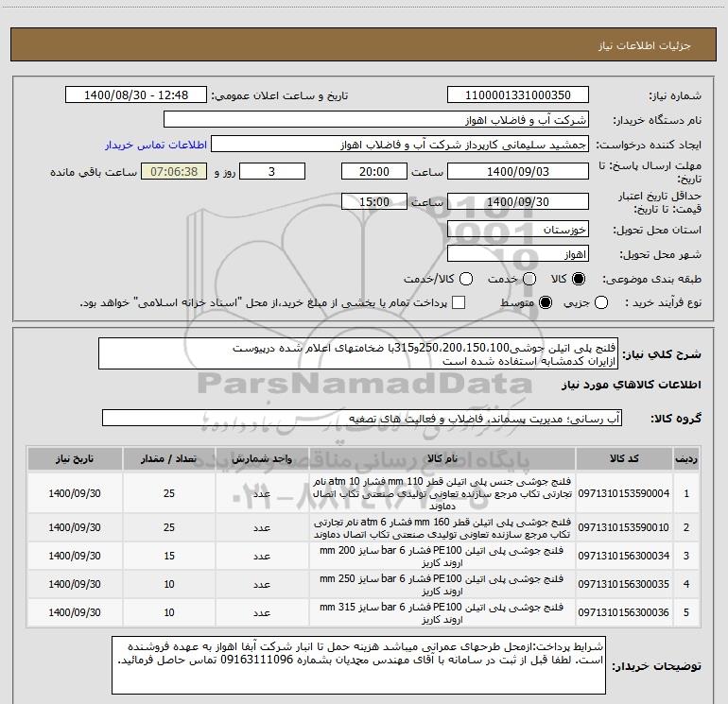
Task: Click the جزئیات اطلاعات نیاز header title
Action: tap(645, 45)
